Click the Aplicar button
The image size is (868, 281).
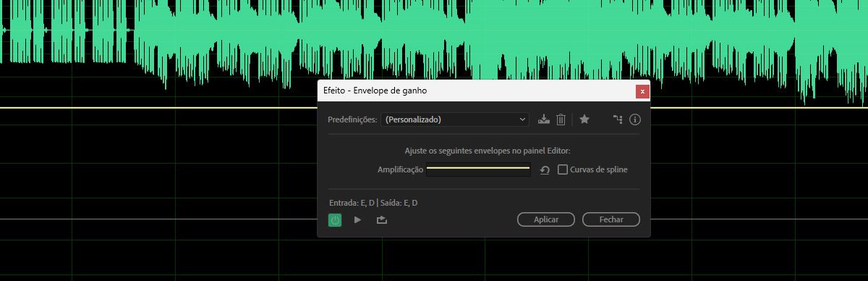pyautogui.click(x=546, y=219)
